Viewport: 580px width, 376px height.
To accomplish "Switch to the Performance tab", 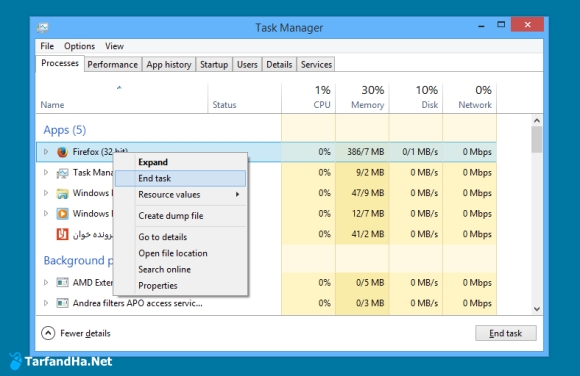I will pos(112,64).
